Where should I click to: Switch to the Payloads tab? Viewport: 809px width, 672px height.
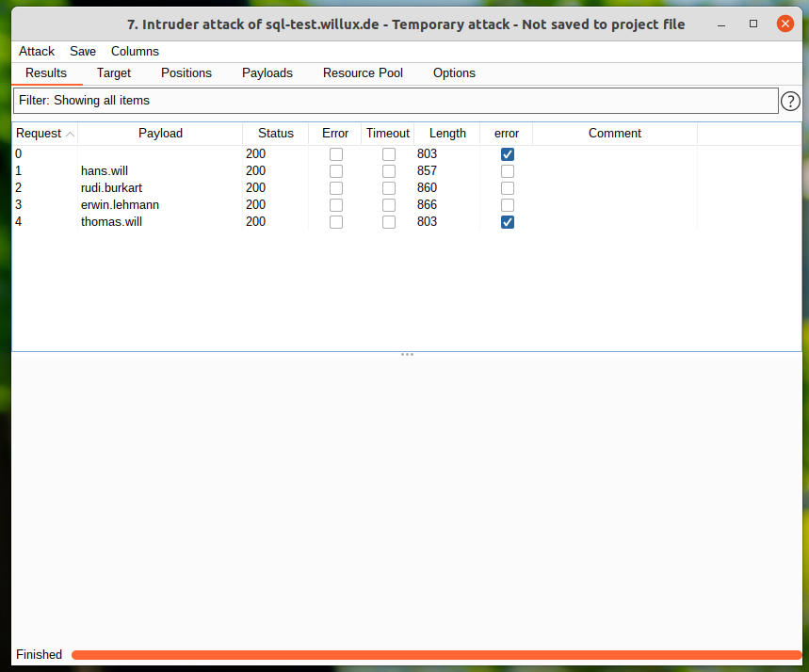[267, 72]
